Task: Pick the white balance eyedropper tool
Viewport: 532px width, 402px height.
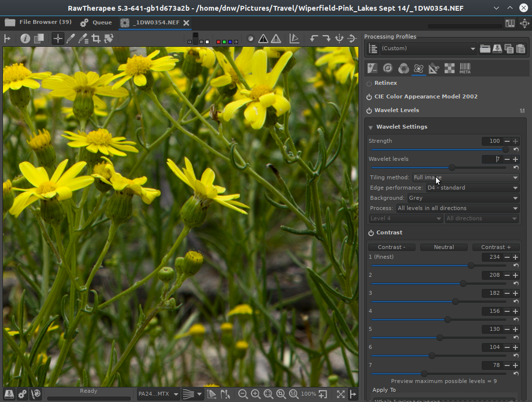Action: (x=71, y=38)
